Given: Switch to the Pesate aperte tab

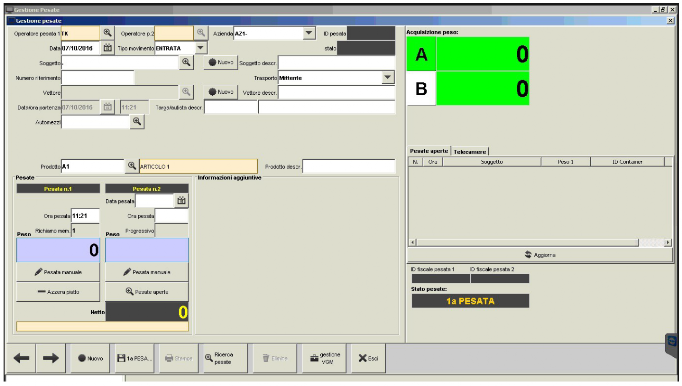Looking at the screenshot, I should 429,151.
